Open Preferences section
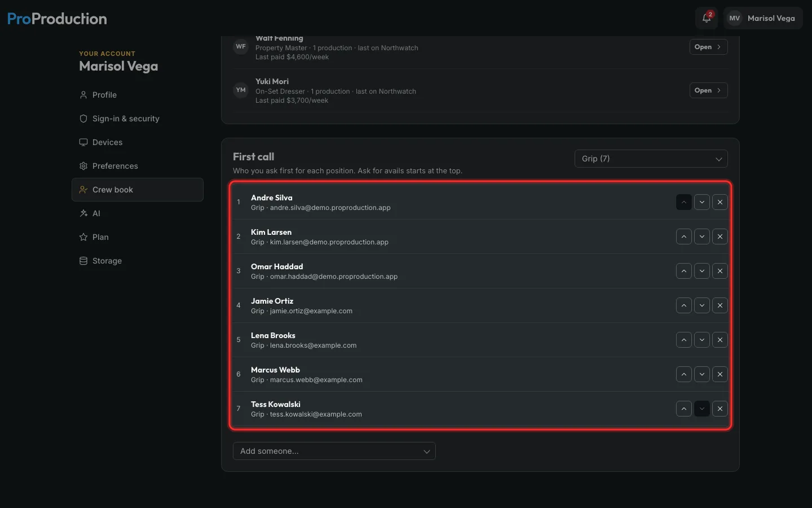The width and height of the screenshot is (812, 508). [138, 166]
